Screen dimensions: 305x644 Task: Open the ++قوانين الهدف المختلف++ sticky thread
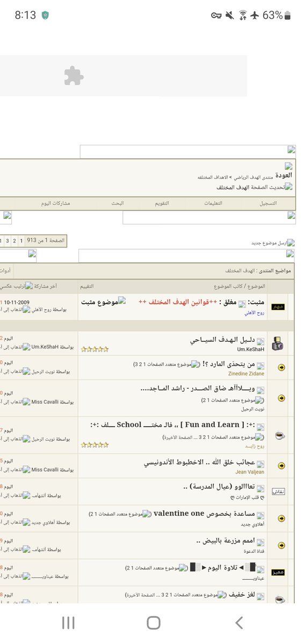tap(179, 302)
